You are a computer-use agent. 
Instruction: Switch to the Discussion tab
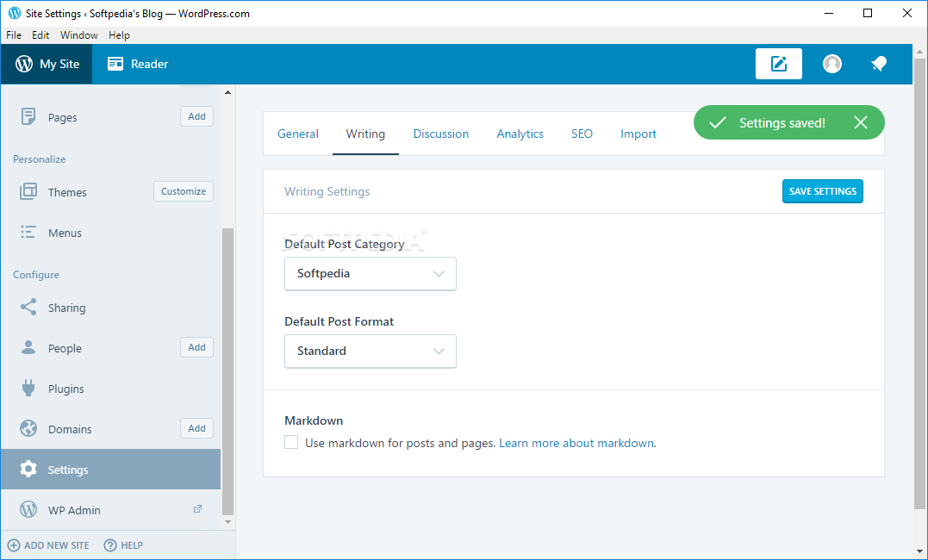441,134
